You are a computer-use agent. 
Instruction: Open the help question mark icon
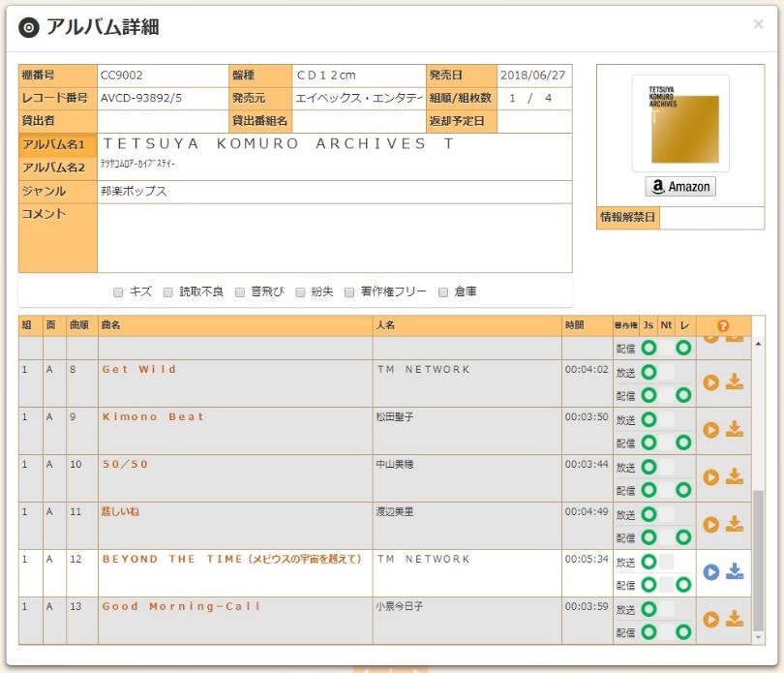(722, 325)
